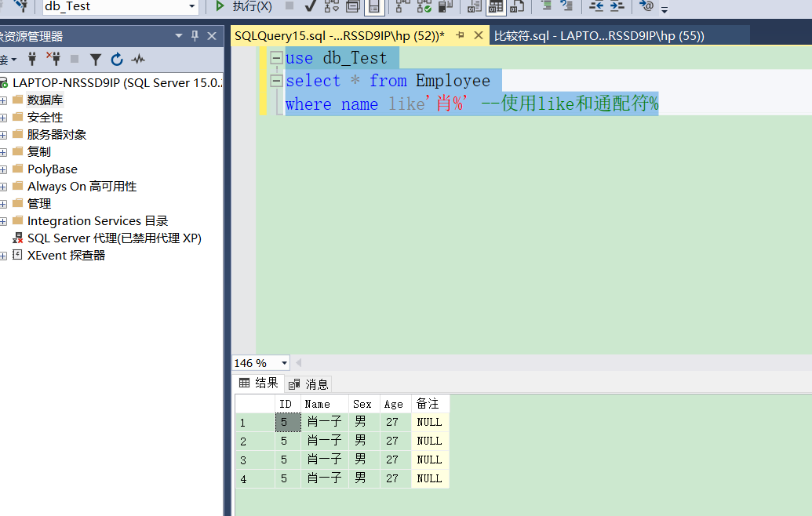812x516 pixels.
Task: Collapse the 'use db_Test' code block
Action: pos(276,57)
